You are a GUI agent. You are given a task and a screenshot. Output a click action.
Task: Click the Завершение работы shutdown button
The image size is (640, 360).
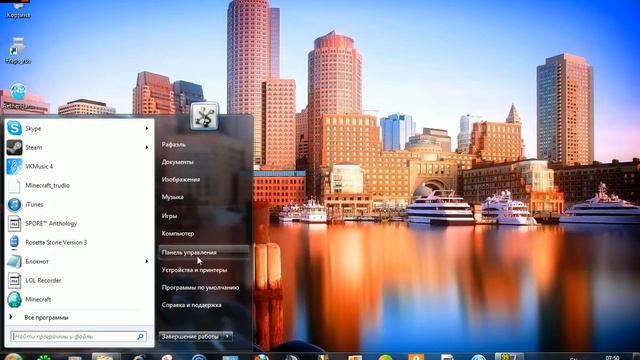point(191,337)
